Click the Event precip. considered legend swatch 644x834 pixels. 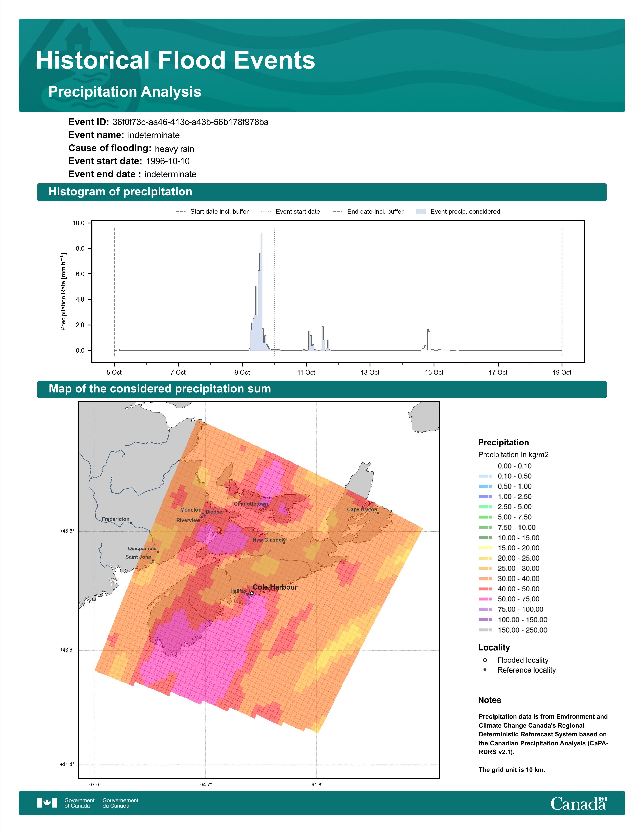[x=421, y=212]
